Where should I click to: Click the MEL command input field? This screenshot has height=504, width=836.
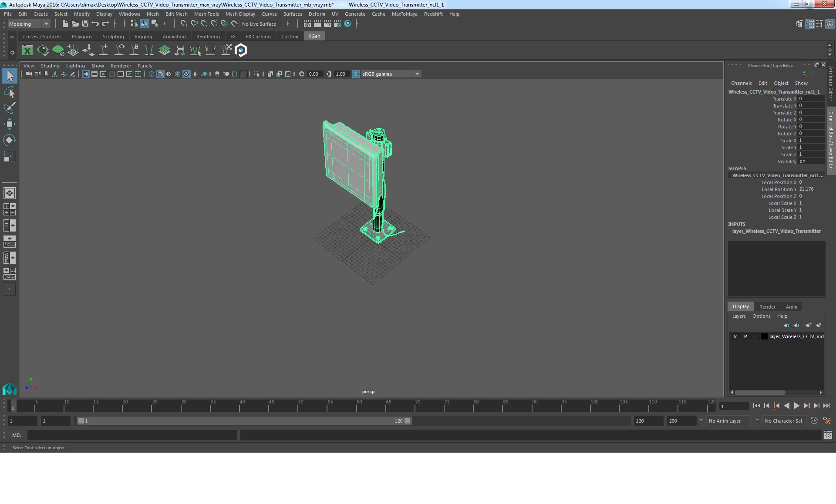pyautogui.click(x=132, y=435)
